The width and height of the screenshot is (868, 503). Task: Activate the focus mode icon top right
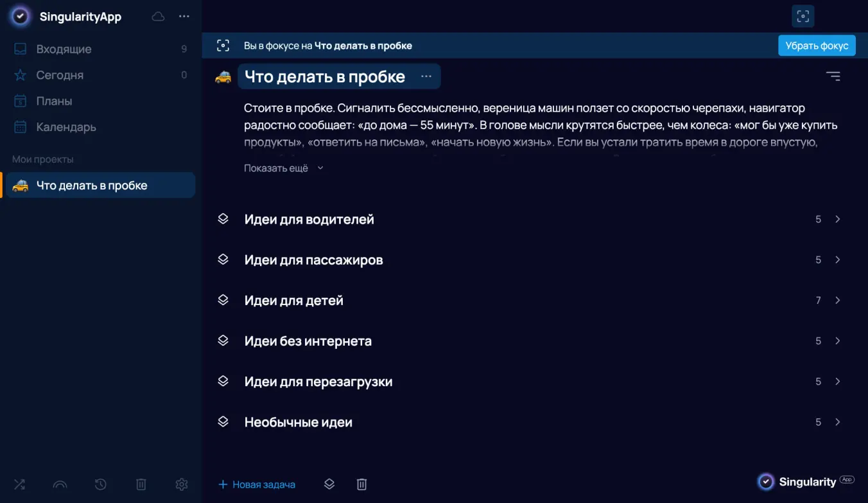tap(803, 16)
